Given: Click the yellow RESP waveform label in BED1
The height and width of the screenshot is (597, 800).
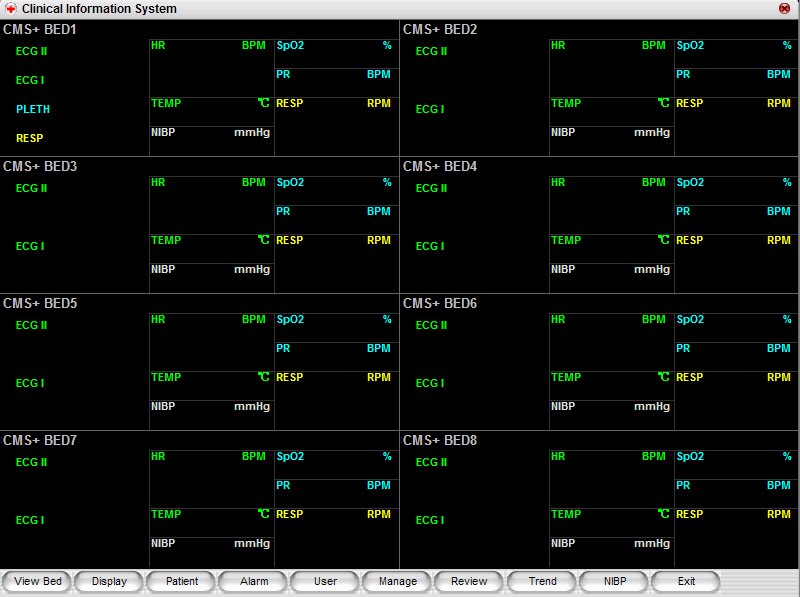Looking at the screenshot, I should tap(30, 138).
